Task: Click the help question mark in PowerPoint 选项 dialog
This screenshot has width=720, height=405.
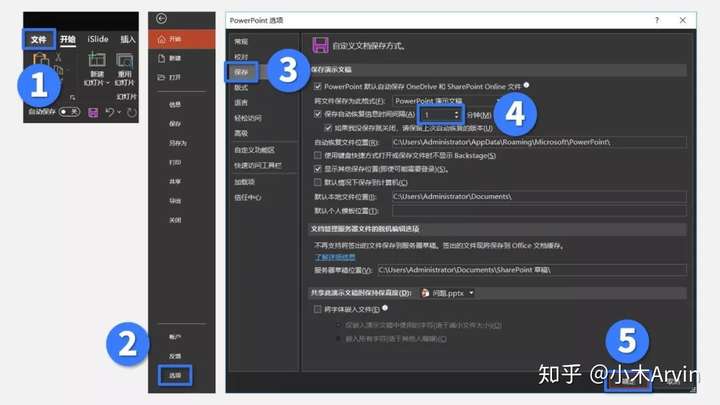Action: click(657, 20)
